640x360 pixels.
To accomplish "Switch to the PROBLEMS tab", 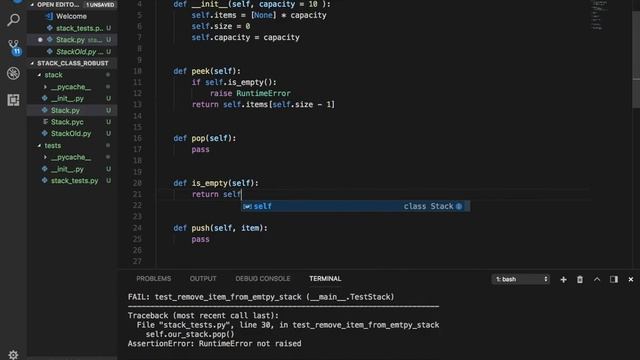I will pos(153,279).
